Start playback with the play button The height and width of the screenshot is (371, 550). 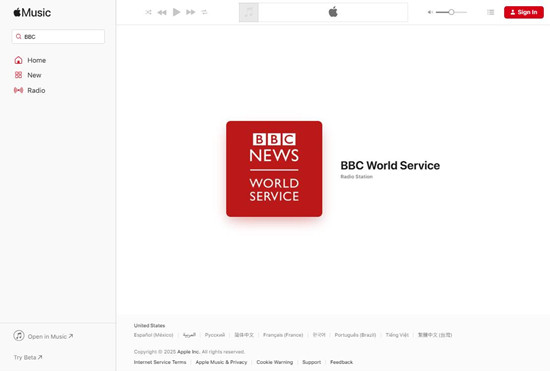(x=176, y=12)
